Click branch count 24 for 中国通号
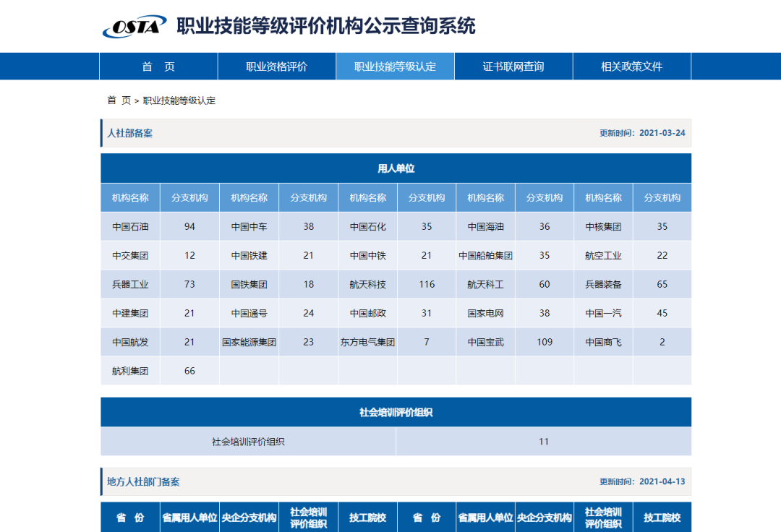 coord(308,313)
